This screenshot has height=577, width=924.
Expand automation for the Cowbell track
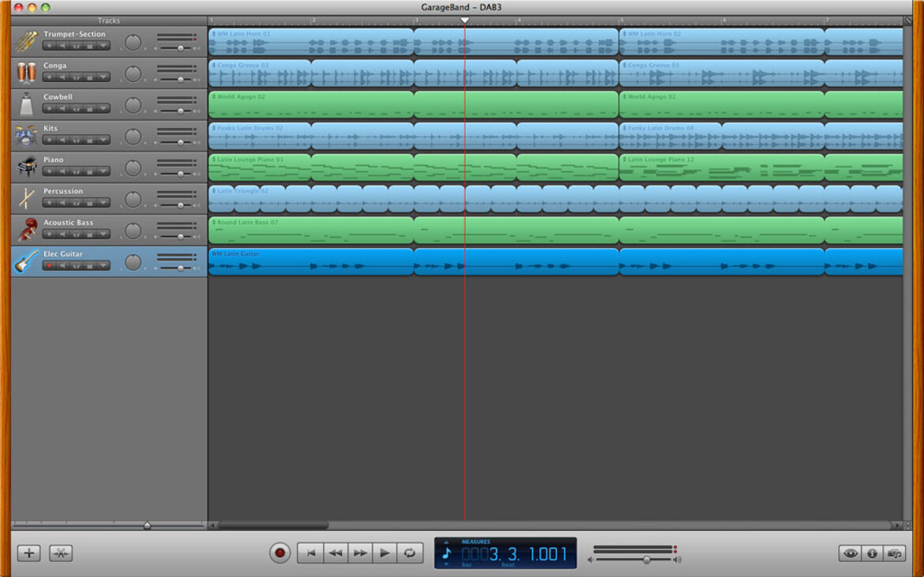(x=103, y=108)
